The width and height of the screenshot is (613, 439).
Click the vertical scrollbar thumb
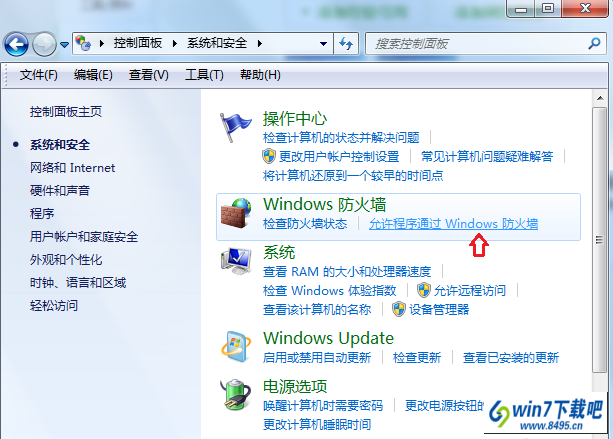599,240
